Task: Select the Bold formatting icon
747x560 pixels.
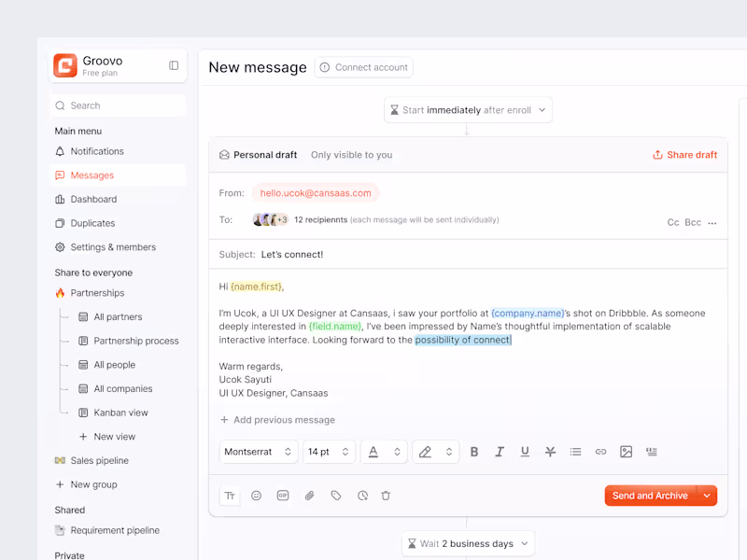Action: 474,452
